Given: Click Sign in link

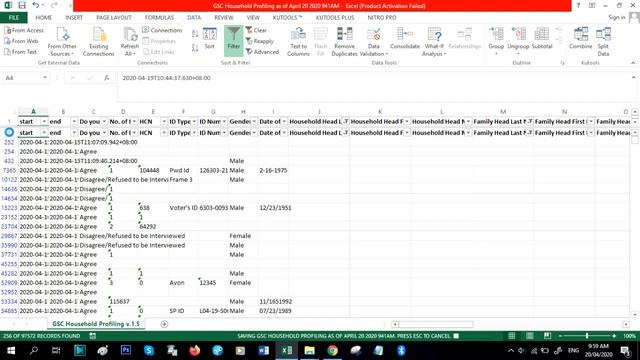Looking at the screenshot, I should pos(616,17).
